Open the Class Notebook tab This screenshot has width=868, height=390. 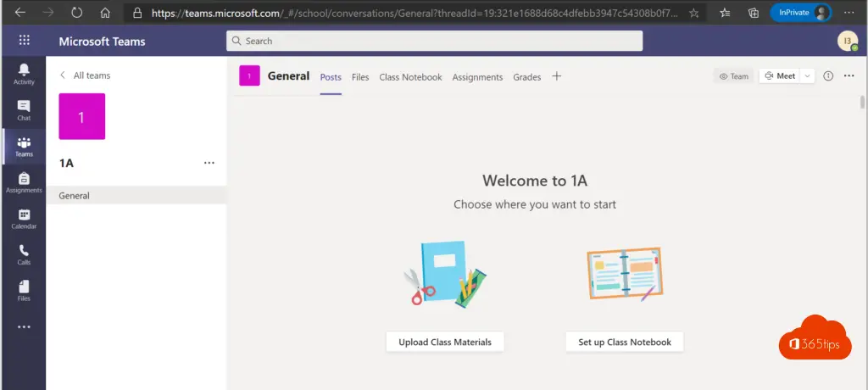(x=411, y=77)
